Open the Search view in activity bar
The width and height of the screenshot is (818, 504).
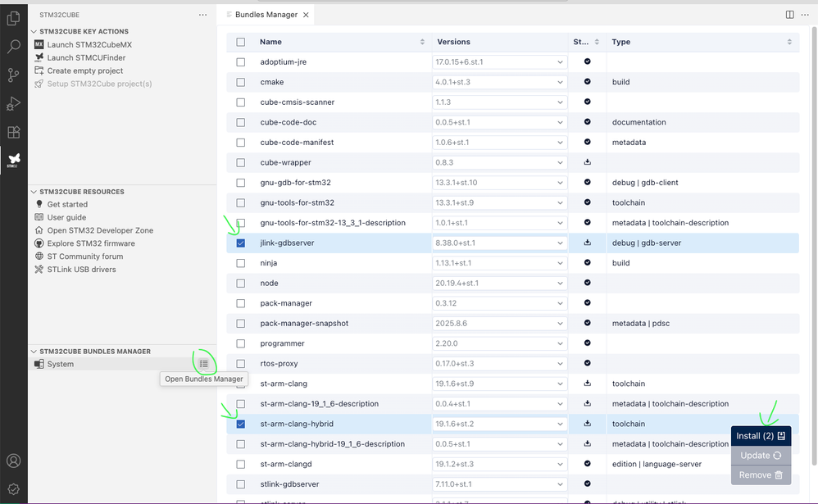tap(14, 47)
